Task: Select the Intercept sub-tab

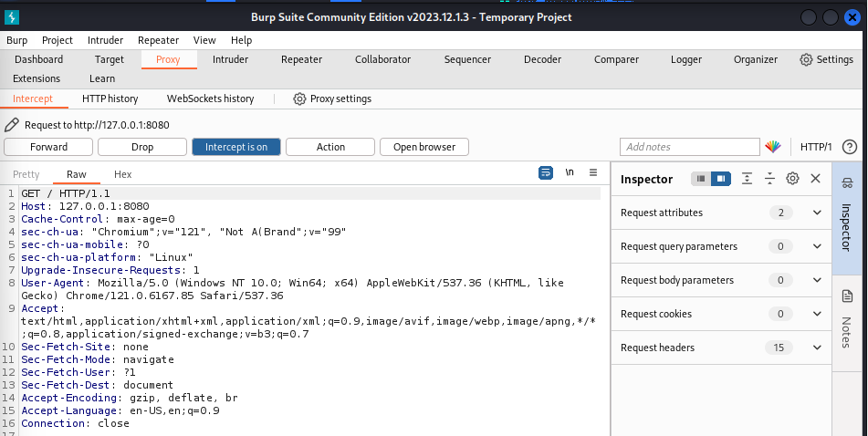Action: coord(33,99)
